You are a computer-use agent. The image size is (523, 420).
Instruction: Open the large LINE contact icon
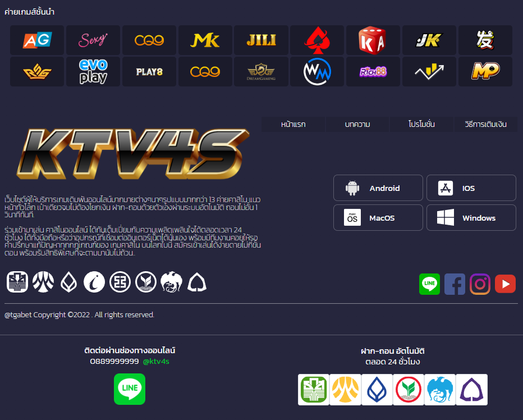pyautogui.click(x=130, y=389)
